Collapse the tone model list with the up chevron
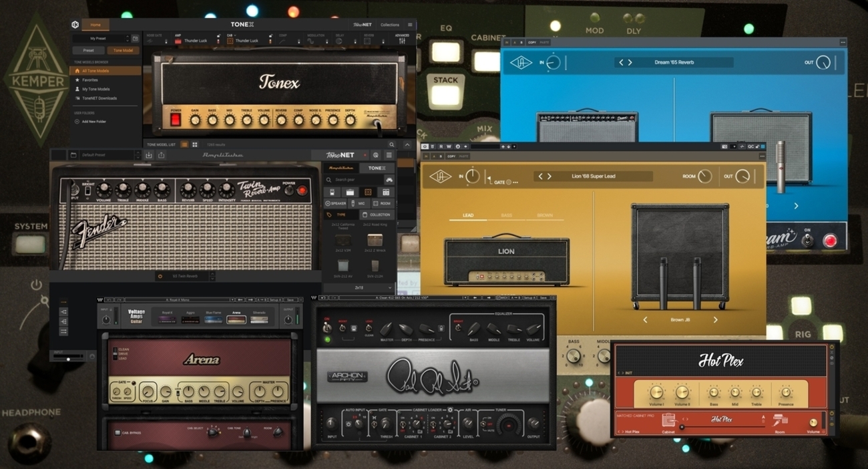The image size is (868, 469). pyautogui.click(x=407, y=144)
